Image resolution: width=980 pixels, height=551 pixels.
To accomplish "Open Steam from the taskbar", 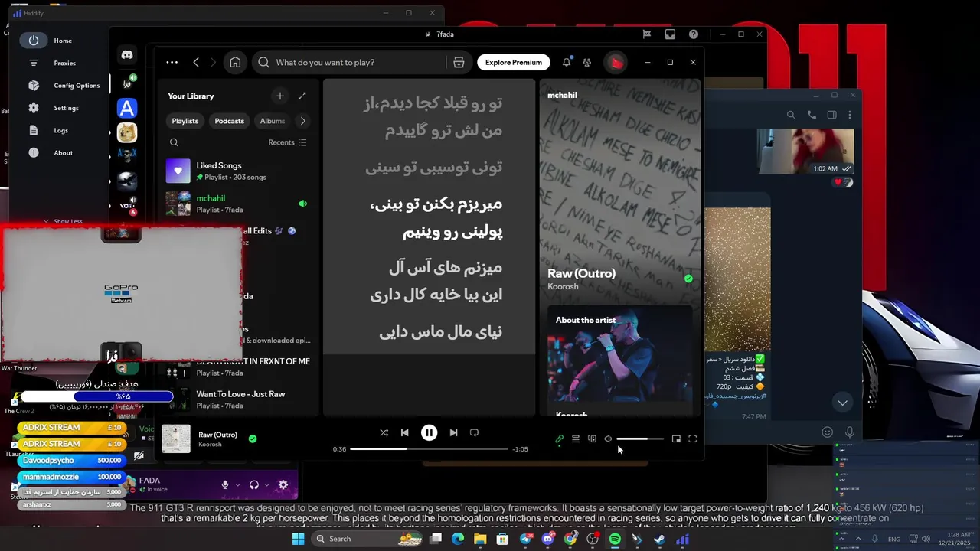I will [x=659, y=539].
